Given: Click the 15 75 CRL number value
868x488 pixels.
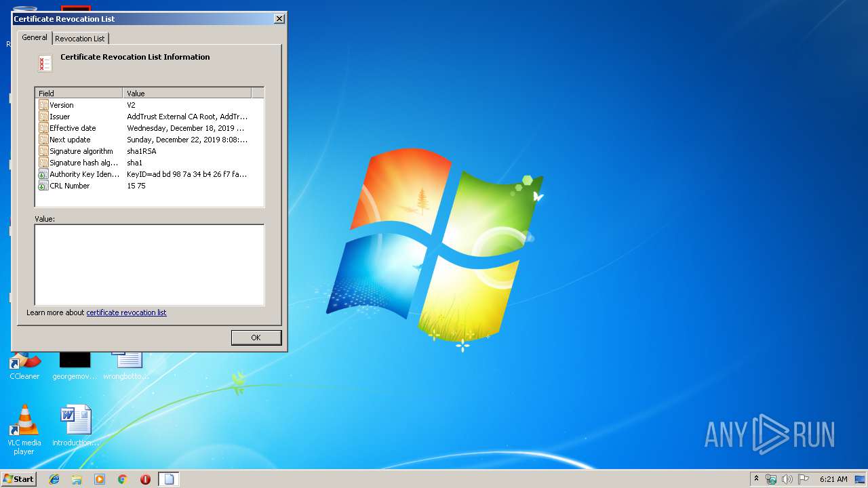Looking at the screenshot, I should (x=136, y=186).
